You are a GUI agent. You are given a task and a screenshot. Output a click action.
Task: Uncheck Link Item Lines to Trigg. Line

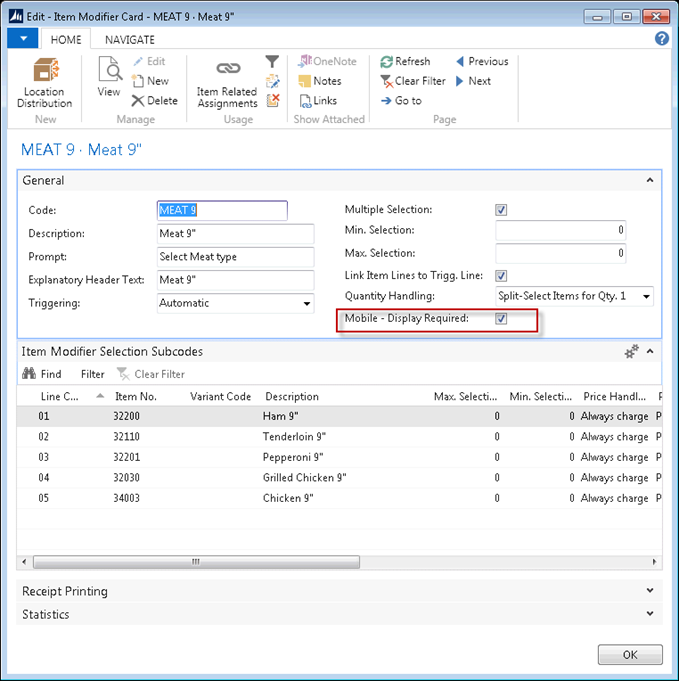tap(501, 275)
